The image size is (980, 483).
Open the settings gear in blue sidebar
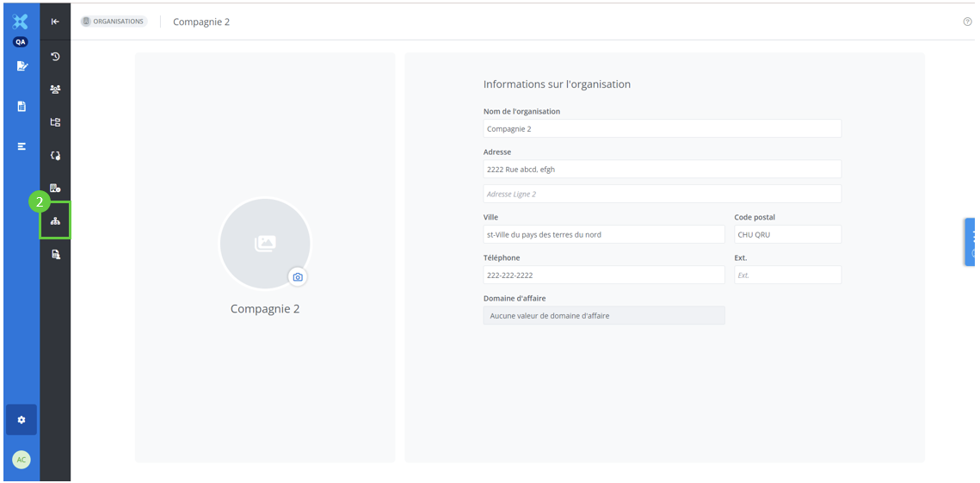pyautogui.click(x=22, y=419)
